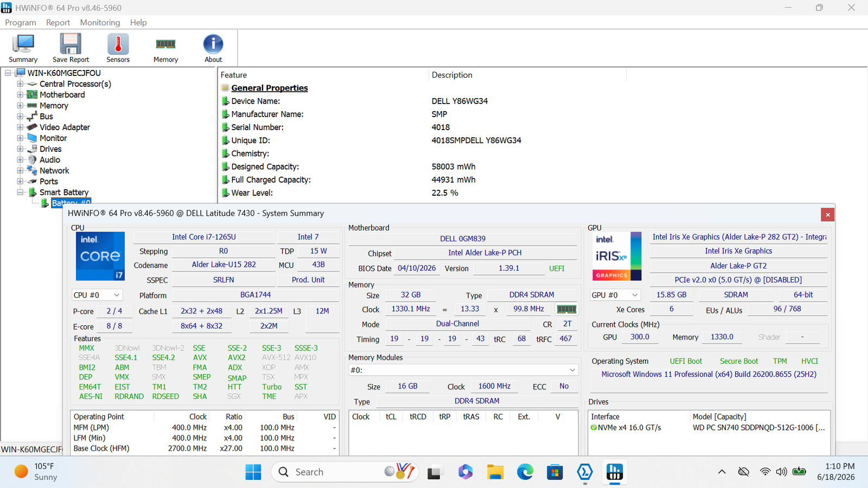868x488 pixels.
Task: Expand the Video Adapter tree node
Action: (x=20, y=127)
